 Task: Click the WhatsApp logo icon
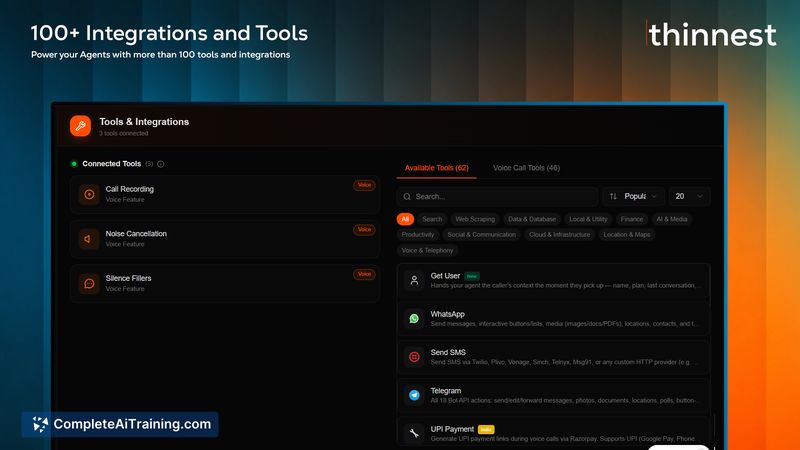(x=414, y=318)
